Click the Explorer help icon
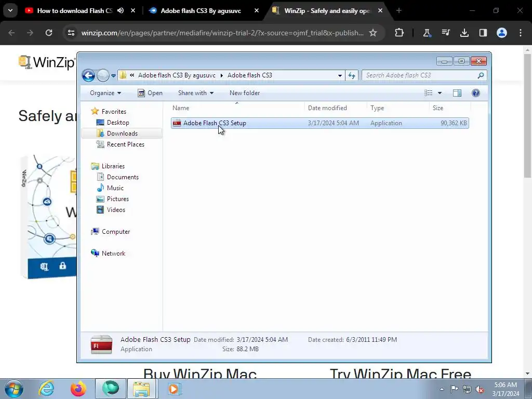Image resolution: width=532 pixels, height=399 pixels. [476, 93]
